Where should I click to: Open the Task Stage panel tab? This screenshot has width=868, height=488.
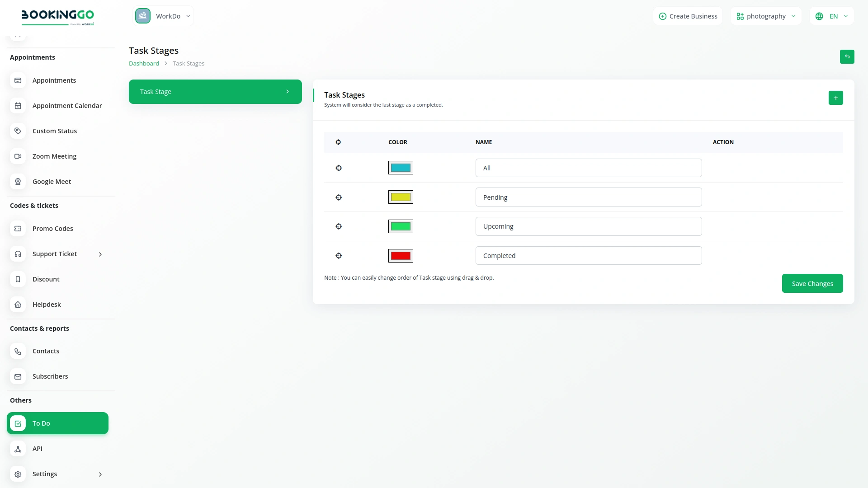tap(215, 91)
